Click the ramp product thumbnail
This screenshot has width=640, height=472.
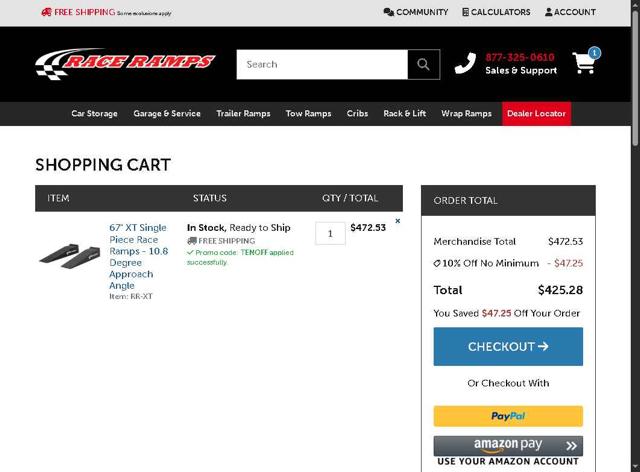click(x=69, y=256)
